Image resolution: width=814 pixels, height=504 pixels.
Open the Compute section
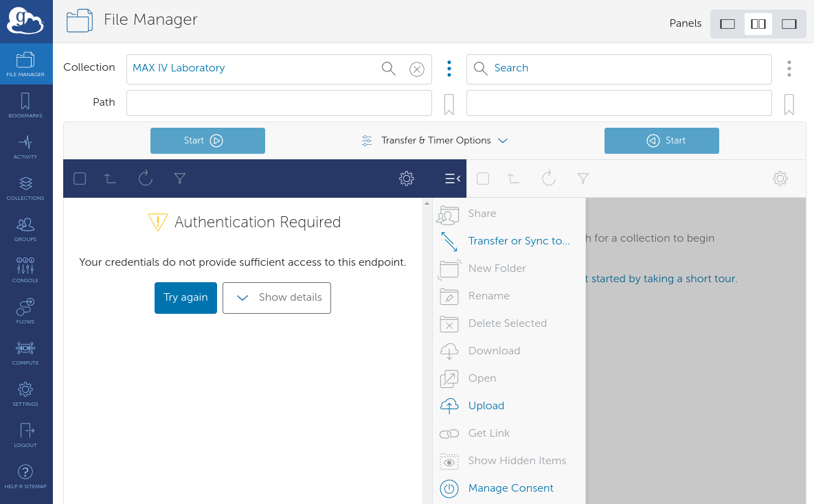[25, 352]
